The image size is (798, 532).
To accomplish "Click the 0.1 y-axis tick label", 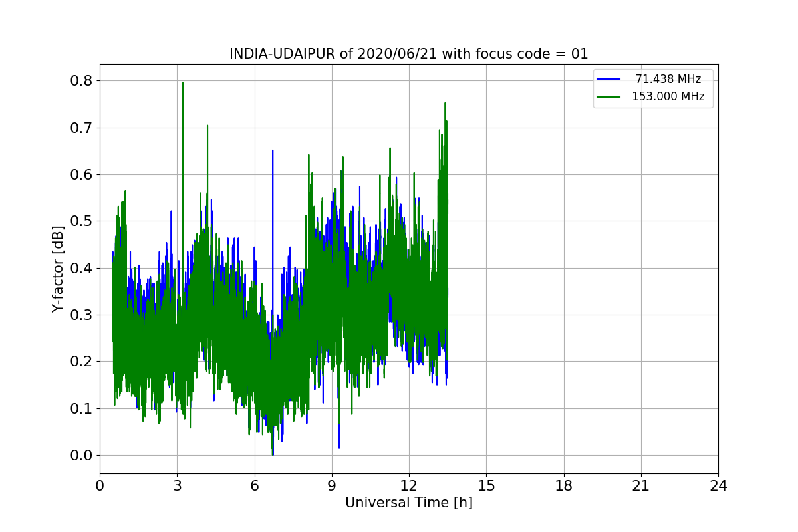I will click(x=81, y=408).
